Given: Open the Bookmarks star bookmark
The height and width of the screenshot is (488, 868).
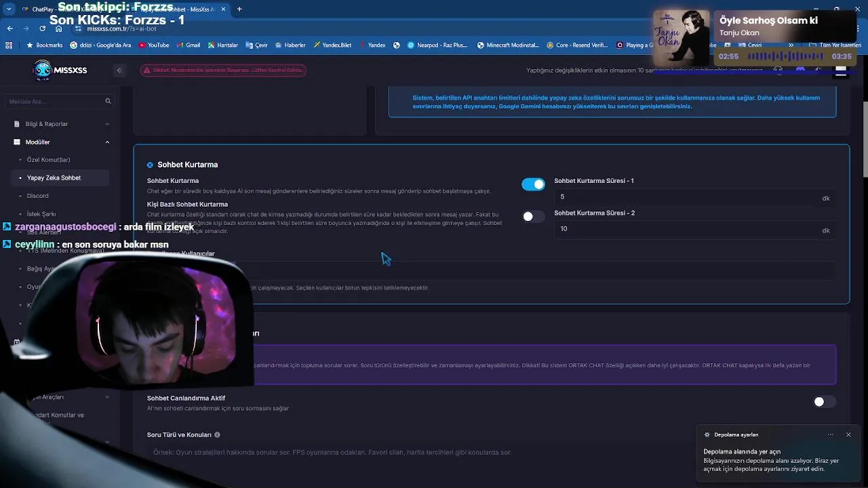Looking at the screenshot, I should pos(44,45).
